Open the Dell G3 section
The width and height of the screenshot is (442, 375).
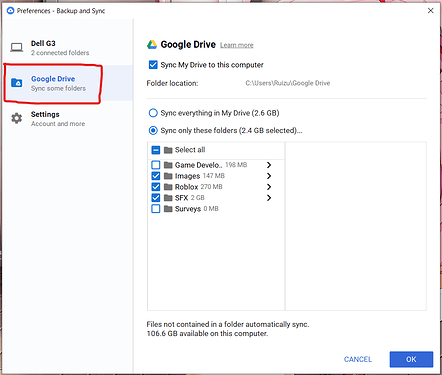click(x=68, y=48)
